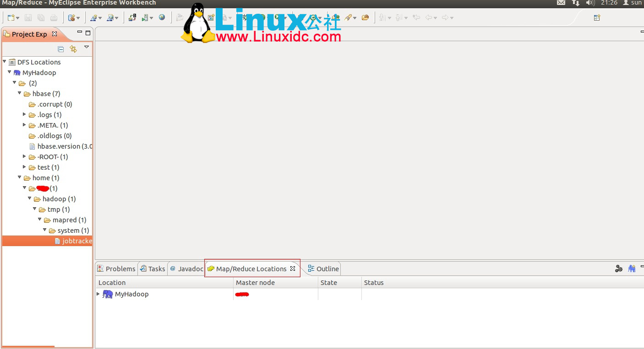
Task: Open the Project Explorer view menu triangle
Action: (x=87, y=48)
